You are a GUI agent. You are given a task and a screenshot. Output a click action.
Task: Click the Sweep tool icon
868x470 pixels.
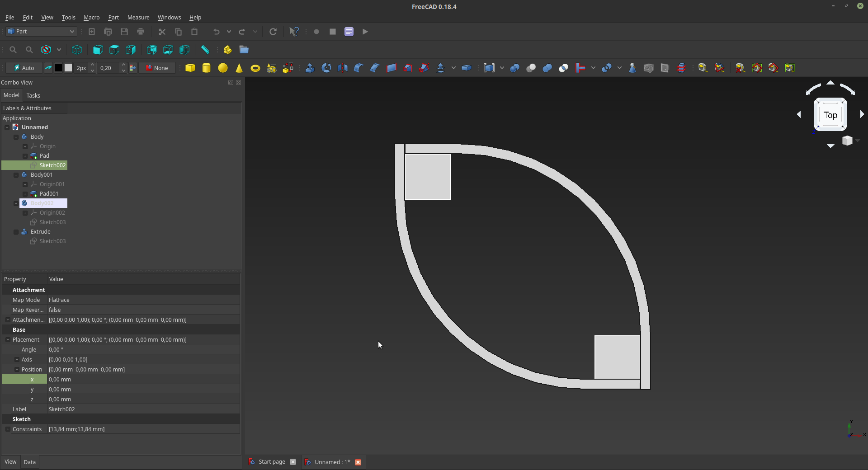424,68
